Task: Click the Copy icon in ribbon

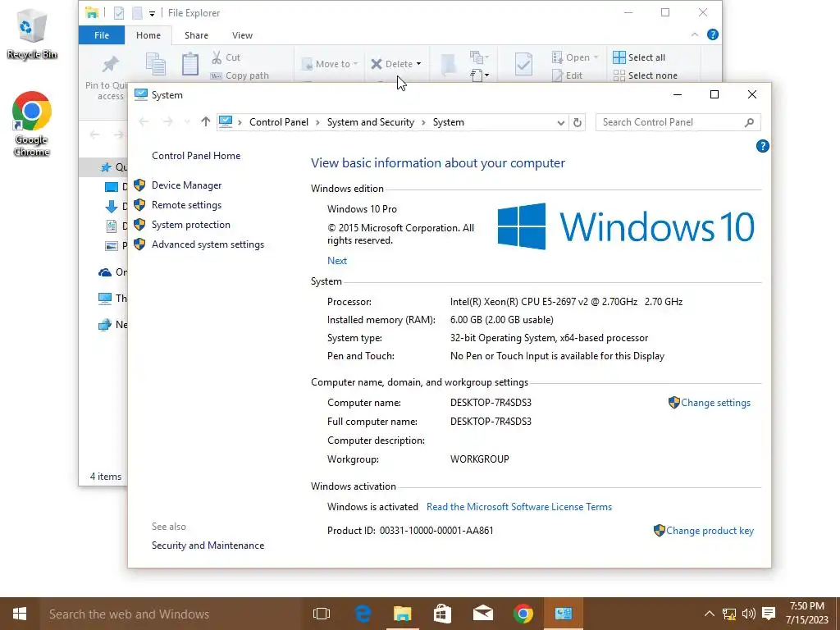Action: click(155, 64)
